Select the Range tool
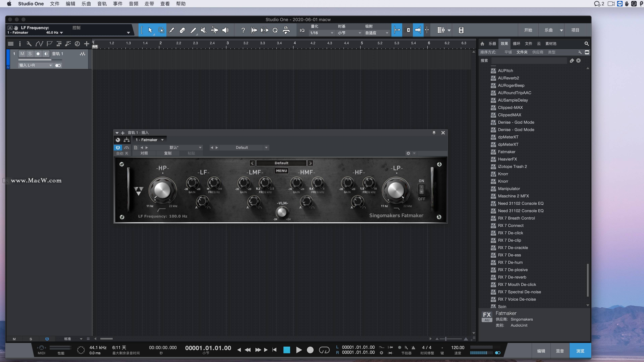Screen dimensions: 644x362 (161, 30)
